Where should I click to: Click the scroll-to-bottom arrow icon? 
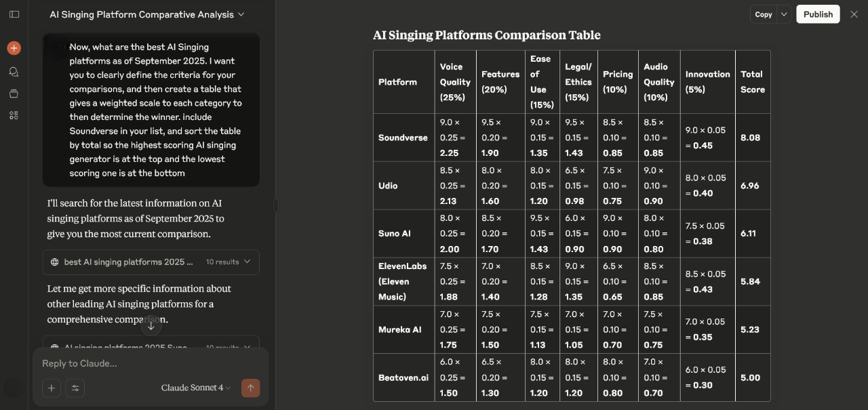[151, 326]
